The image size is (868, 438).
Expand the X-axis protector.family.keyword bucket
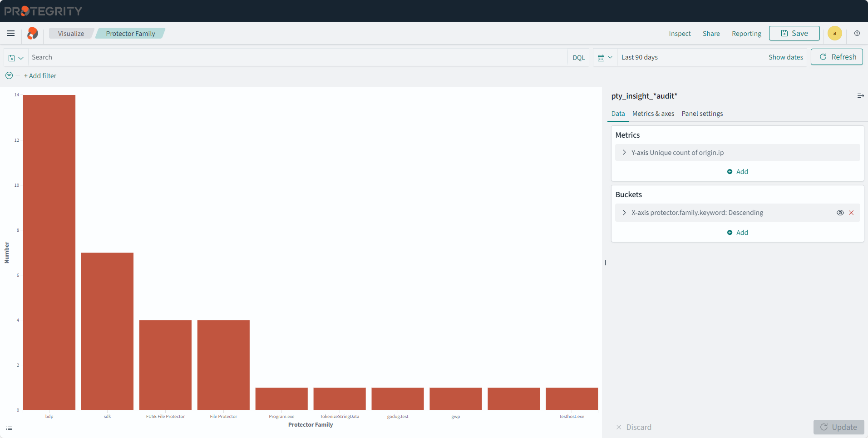(x=624, y=213)
